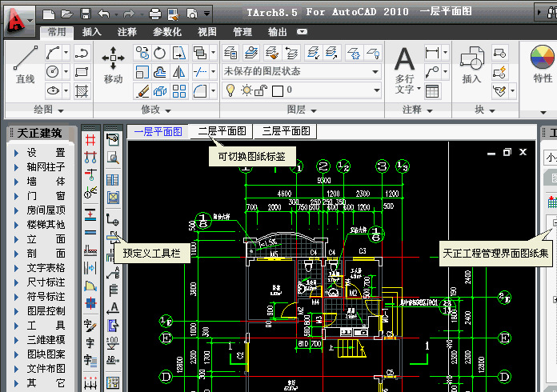Toggle the layer freeze sun icon
The height and width of the screenshot is (392, 557).
coord(246,90)
